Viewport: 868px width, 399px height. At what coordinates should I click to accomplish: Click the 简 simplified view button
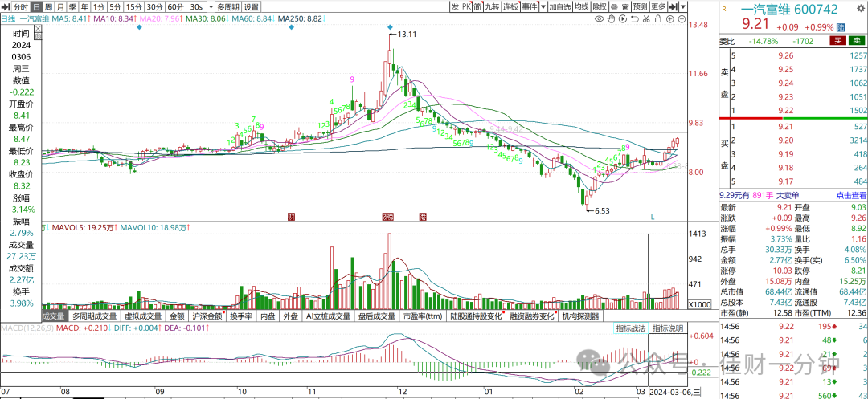[477, 7]
